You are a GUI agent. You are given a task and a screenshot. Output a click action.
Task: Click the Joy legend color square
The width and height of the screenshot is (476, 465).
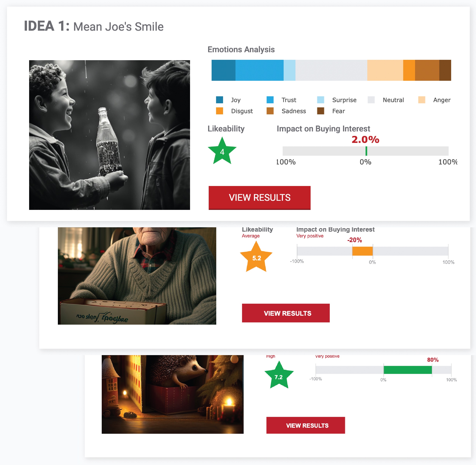tap(220, 100)
